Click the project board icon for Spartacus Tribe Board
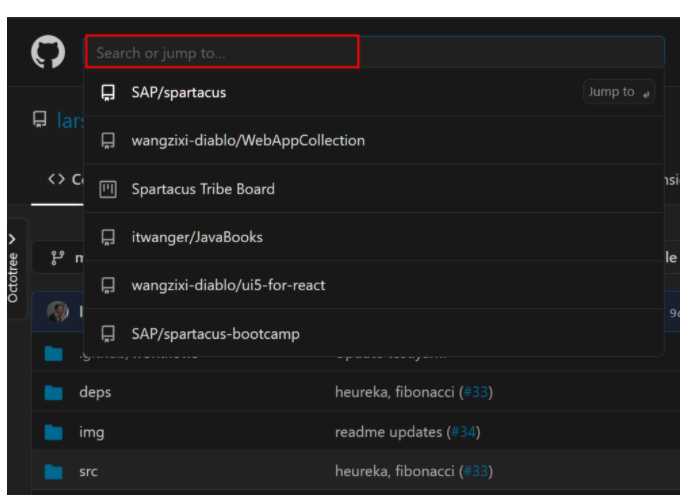 point(108,189)
